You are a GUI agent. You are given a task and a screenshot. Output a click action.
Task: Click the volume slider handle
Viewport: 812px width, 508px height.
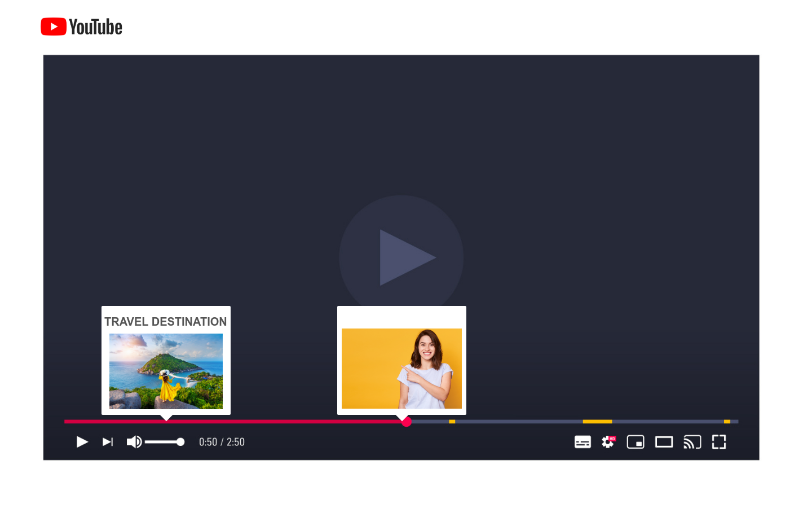tap(180, 442)
